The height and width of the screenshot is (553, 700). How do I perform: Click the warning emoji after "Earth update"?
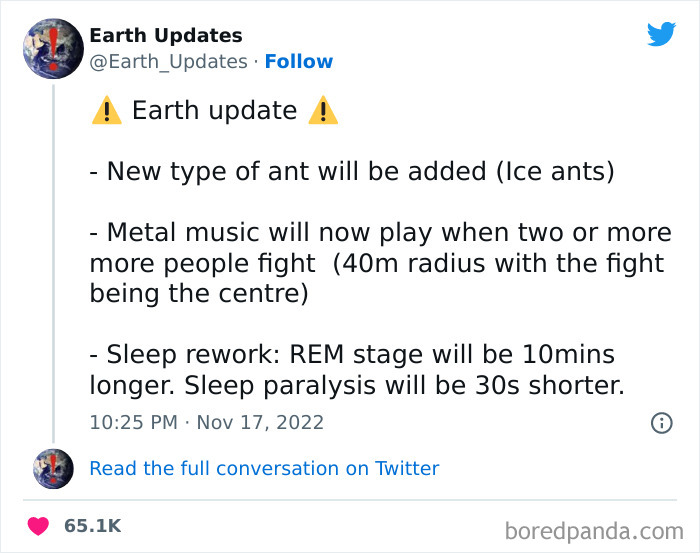click(x=323, y=110)
